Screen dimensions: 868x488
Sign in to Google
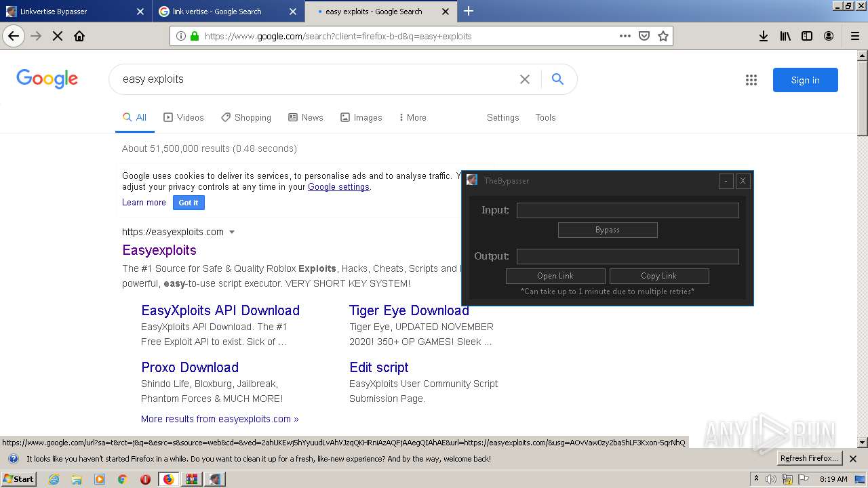pyautogui.click(x=806, y=80)
